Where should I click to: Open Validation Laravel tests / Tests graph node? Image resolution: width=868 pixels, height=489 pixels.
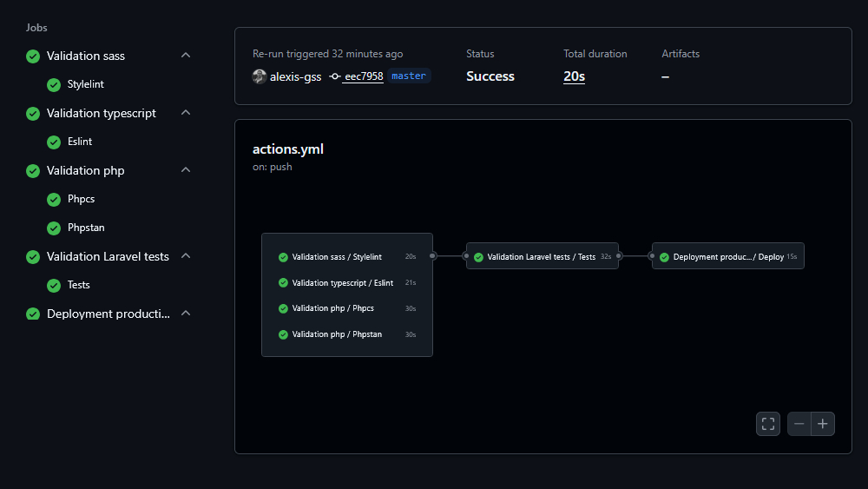(542, 256)
